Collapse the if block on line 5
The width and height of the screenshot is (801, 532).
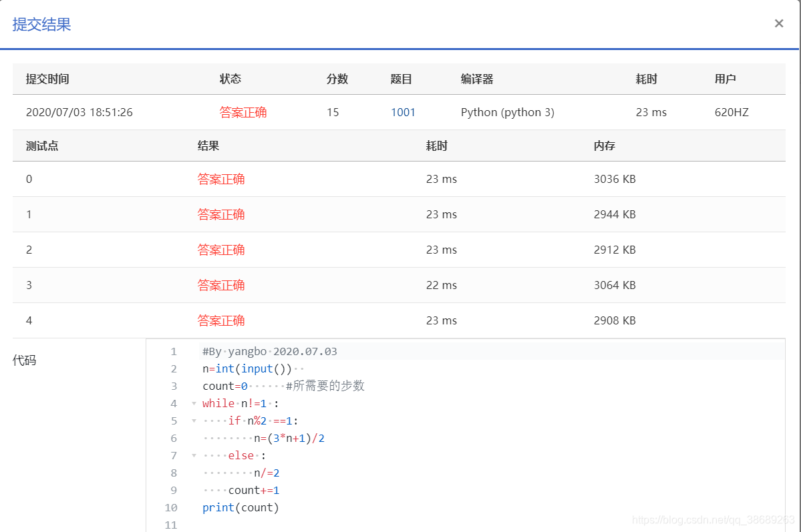pos(194,421)
